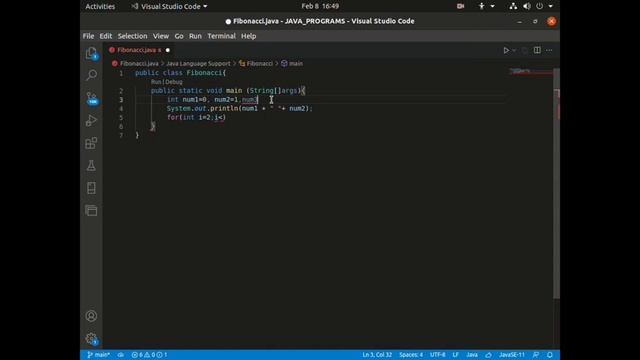Place the cursor in line 4 println code
This screenshot has width=640, height=360.
tap(240, 109)
